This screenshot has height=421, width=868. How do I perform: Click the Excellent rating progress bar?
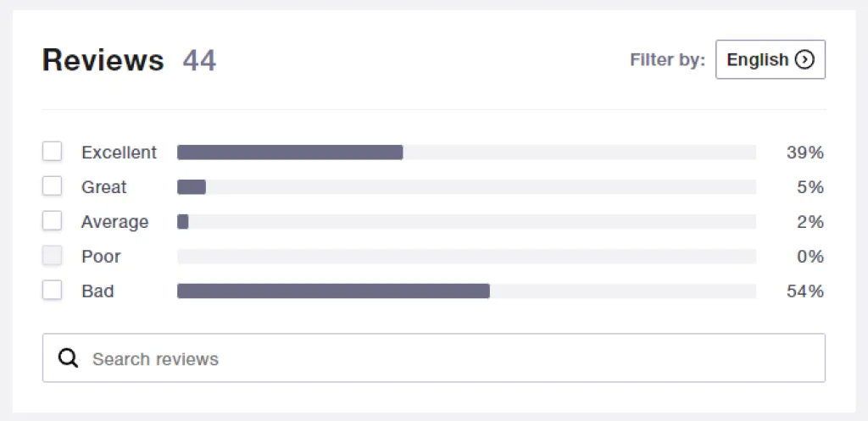click(465, 152)
